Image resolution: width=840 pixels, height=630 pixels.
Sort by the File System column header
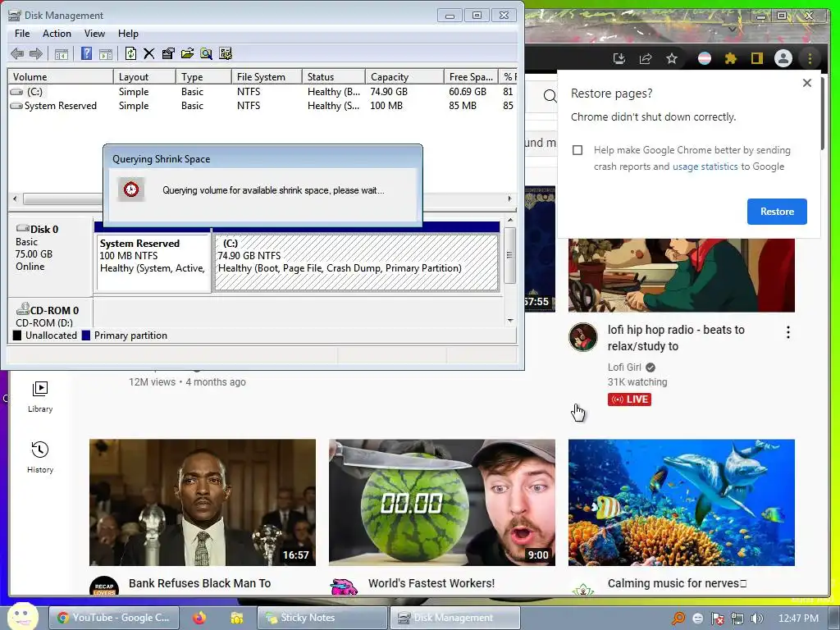[x=267, y=76]
